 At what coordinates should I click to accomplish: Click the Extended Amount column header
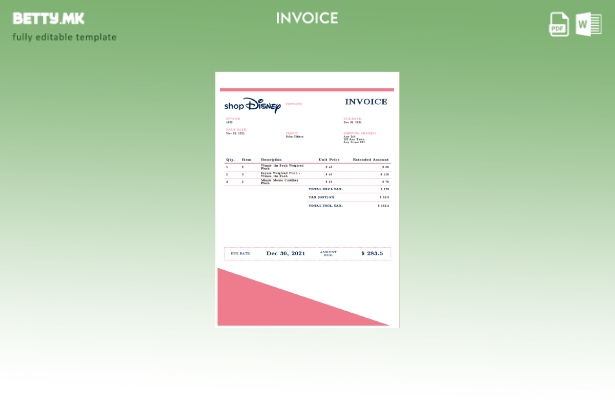tap(370, 159)
